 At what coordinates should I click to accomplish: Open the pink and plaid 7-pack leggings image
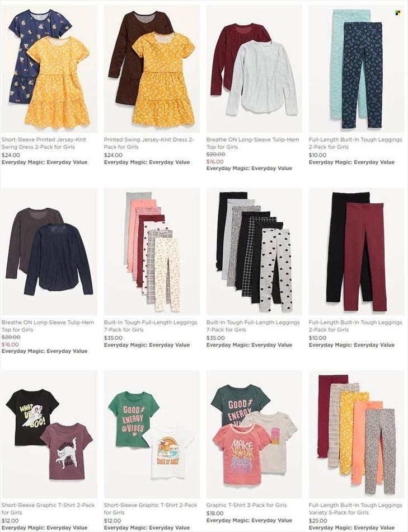[x=152, y=252]
